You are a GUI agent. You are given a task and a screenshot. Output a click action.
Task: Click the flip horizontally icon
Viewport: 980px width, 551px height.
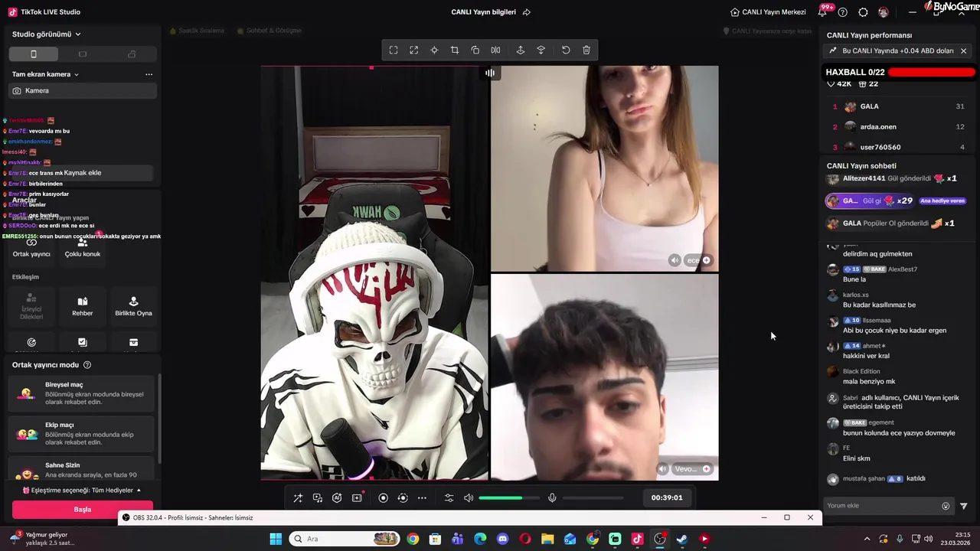click(495, 50)
